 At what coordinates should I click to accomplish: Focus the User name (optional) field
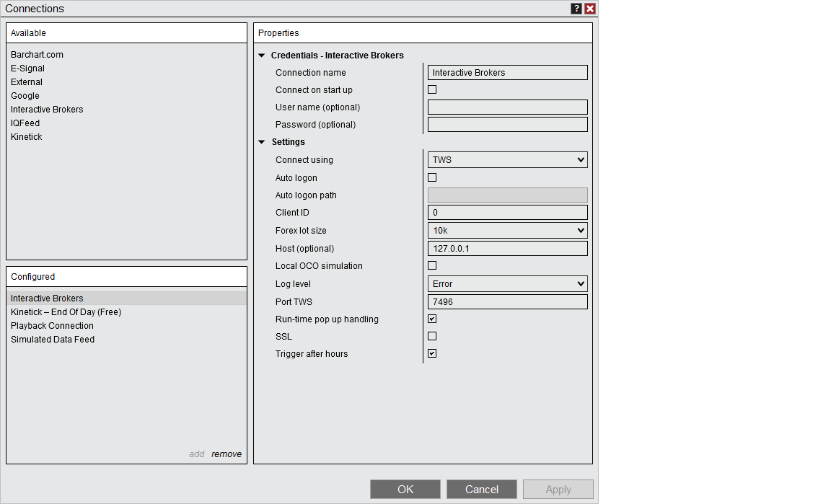(508, 107)
